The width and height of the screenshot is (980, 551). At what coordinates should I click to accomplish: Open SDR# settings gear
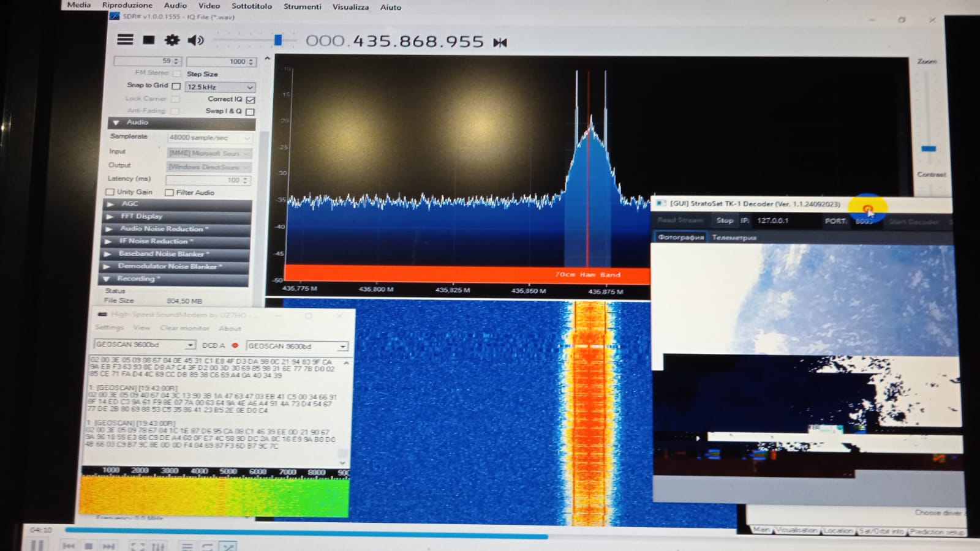pos(172,40)
